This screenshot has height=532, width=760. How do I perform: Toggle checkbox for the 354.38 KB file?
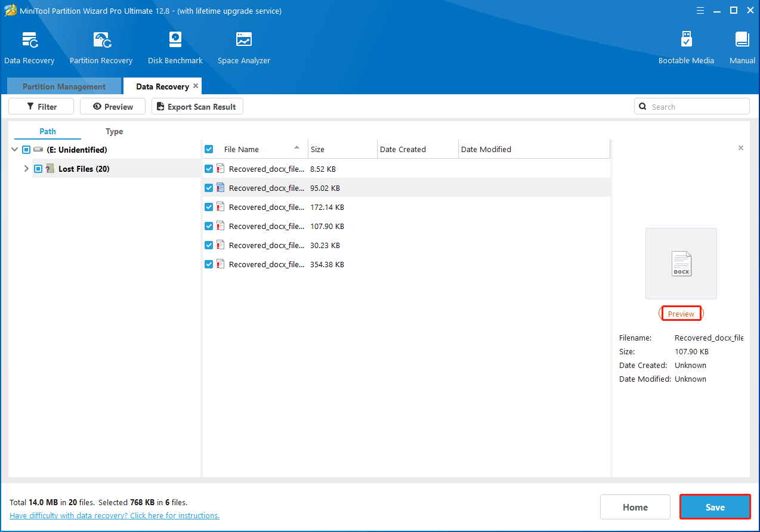coord(209,264)
